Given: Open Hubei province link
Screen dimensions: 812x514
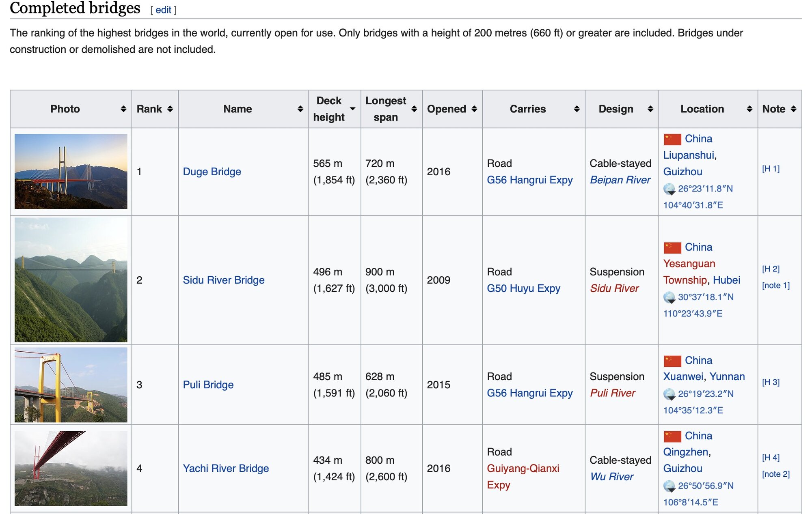Looking at the screenshot, I should (x=727, y=280).
